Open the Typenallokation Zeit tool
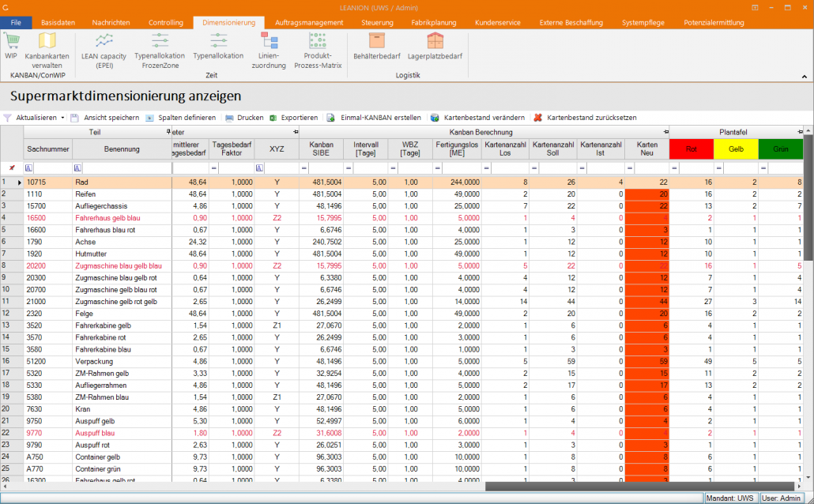The width and height of the screenshot is (814, 504). [x=218, y=46]
